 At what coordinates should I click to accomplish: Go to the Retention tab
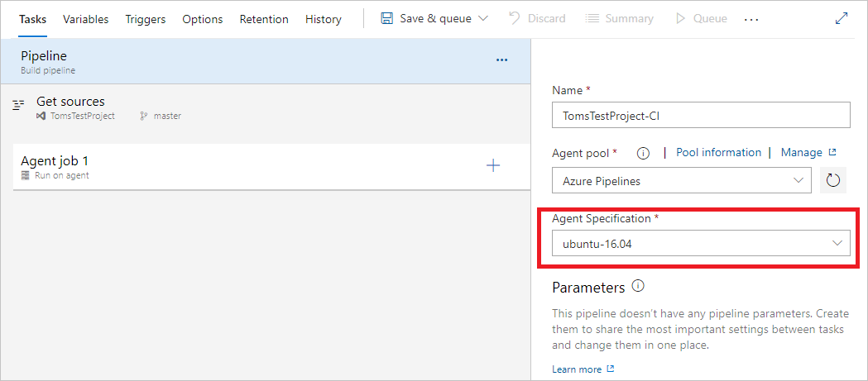tap(264, 19)
